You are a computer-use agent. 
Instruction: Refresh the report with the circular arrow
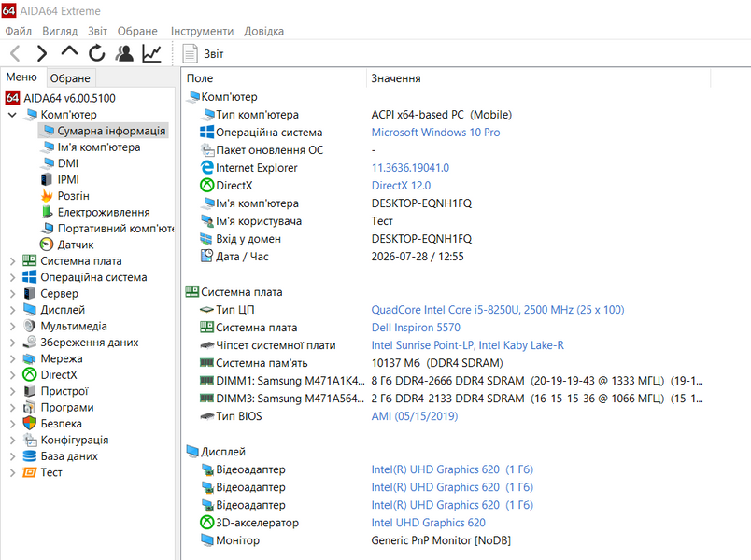click(97, 53)
